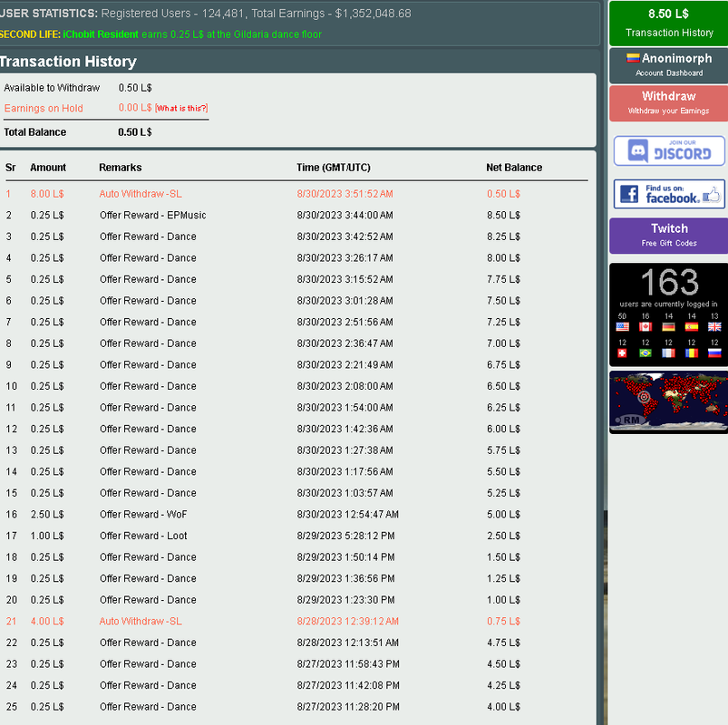Open Twitch Free Gift Codes button
This screenshot has height=725, width=728.
click(x=668, y=236)
